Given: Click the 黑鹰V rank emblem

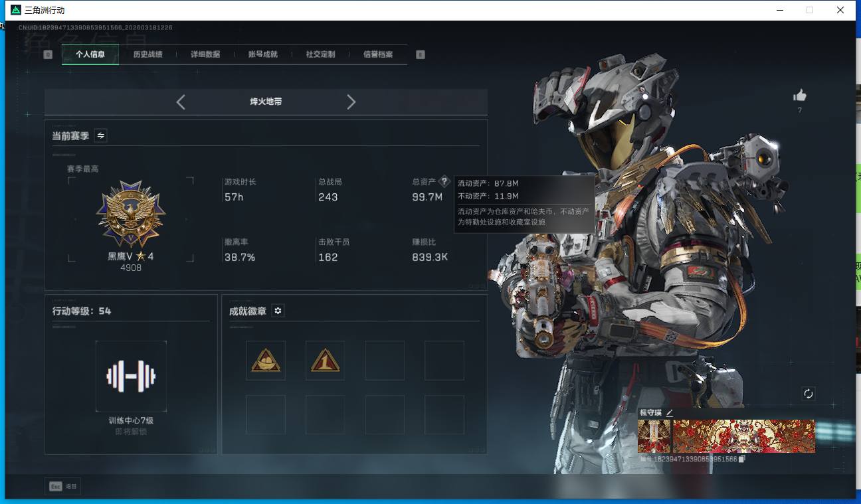Looking at the screenshot, I should tap(131, 215).
